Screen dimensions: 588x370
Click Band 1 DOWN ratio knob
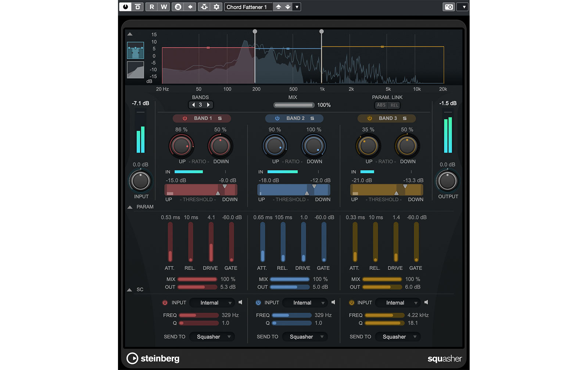(x=220, y=146)
